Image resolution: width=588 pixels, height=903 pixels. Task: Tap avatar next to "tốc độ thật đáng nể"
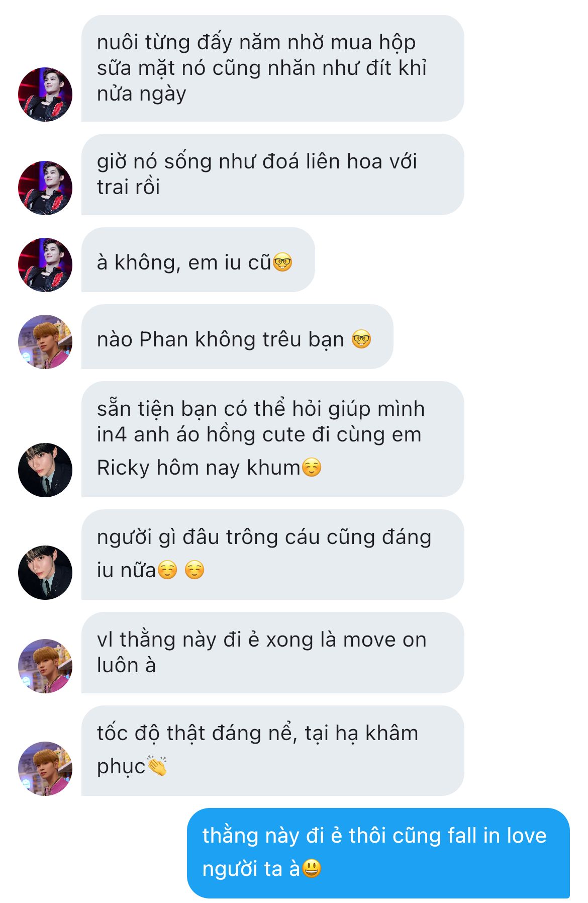(x=45, y=769)
